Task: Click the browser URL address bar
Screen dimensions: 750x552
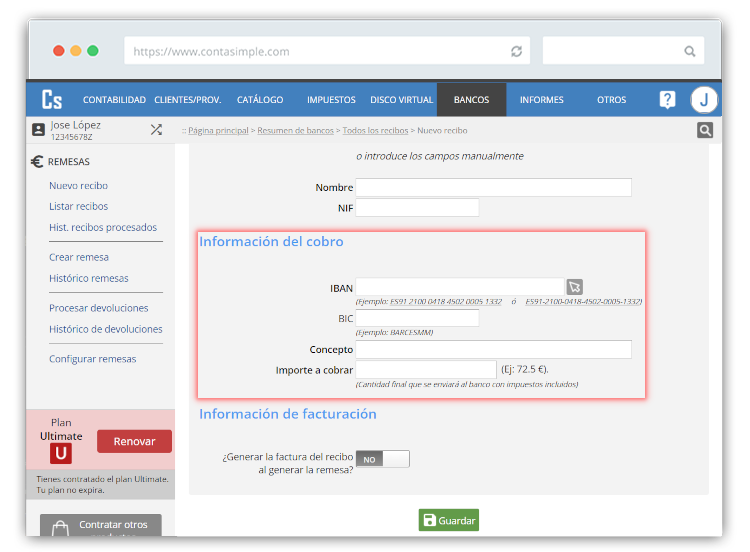Action: (327, 51)
